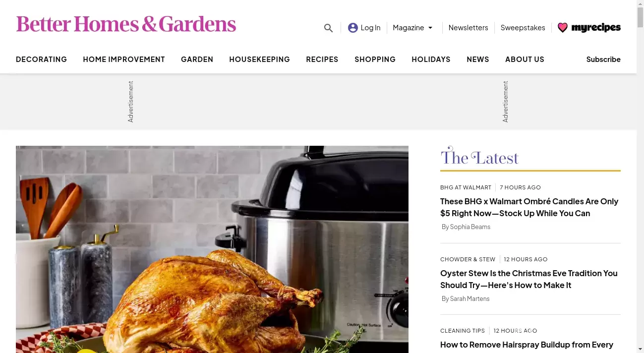The height and width of the screenshot is (353, 644).
Task: Open the Newsletters link
Action: 468,28
